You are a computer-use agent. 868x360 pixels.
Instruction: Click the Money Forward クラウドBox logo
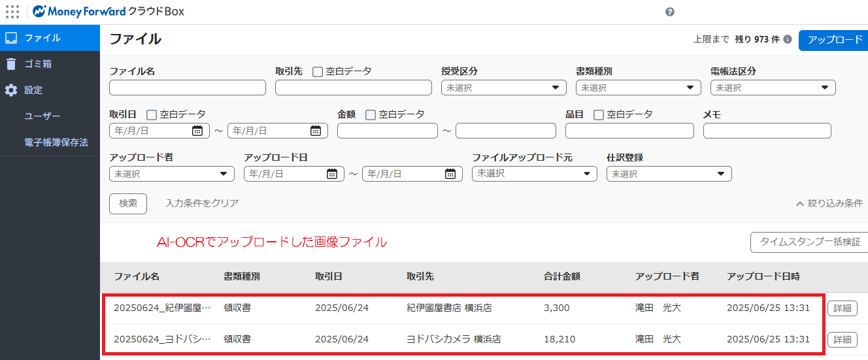(x=108, y=12)
